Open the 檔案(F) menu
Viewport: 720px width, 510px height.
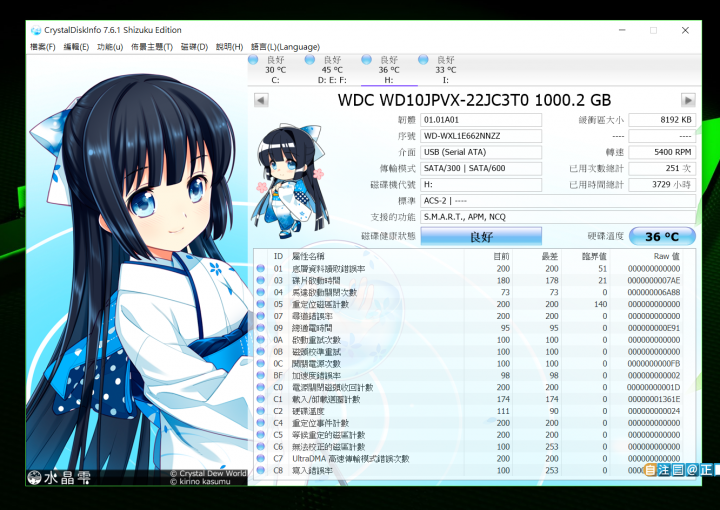[x=43, y=47]
